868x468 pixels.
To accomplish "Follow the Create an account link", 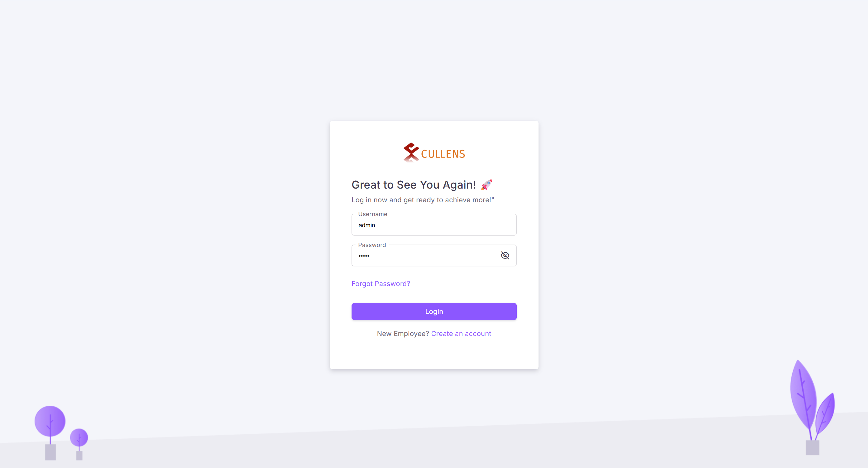I will (x=461, y=334).
